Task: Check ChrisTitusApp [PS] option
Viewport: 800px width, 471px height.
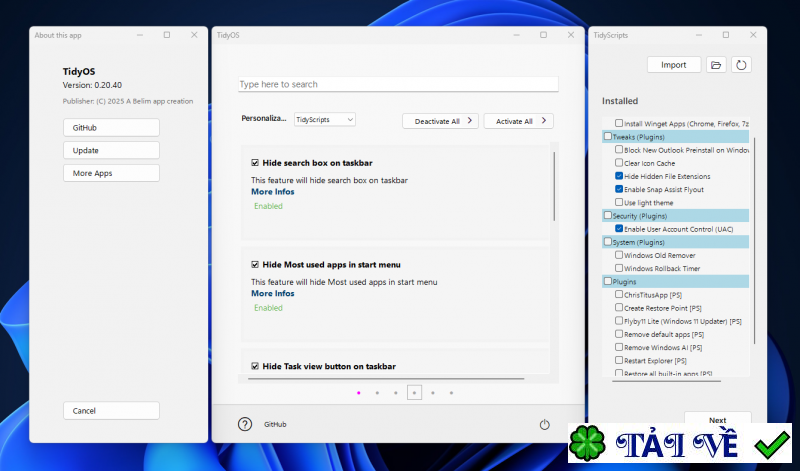Action: click(619, 294)
